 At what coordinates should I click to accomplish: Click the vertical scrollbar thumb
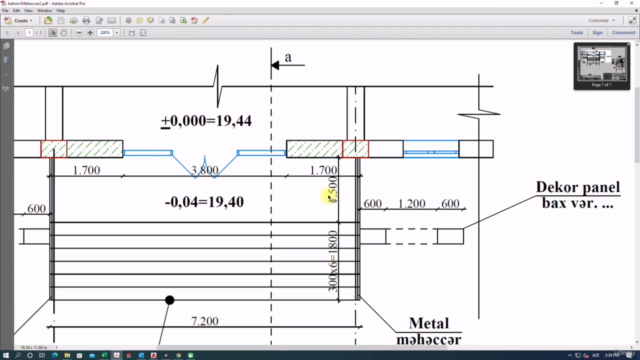(x=637, y=124)
